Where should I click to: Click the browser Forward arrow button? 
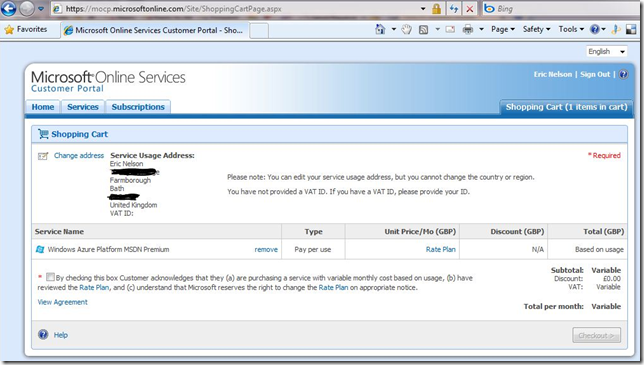[27, 9]
